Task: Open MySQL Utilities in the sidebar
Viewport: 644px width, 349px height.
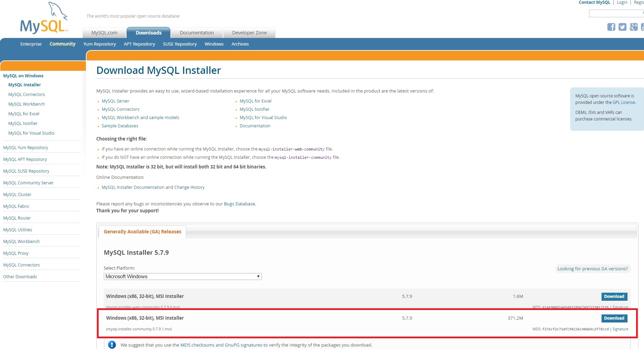Action: point(18,230)
